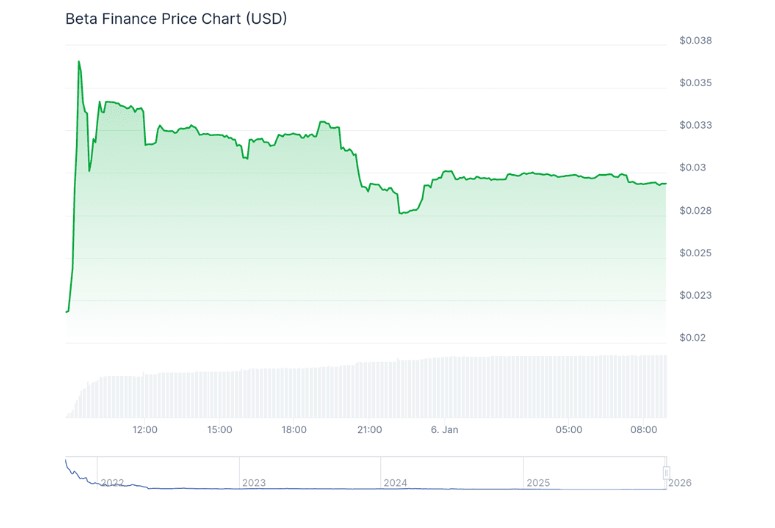
Task: Click the 21:00 x-axis time label
Action: (x=369, y=430)
